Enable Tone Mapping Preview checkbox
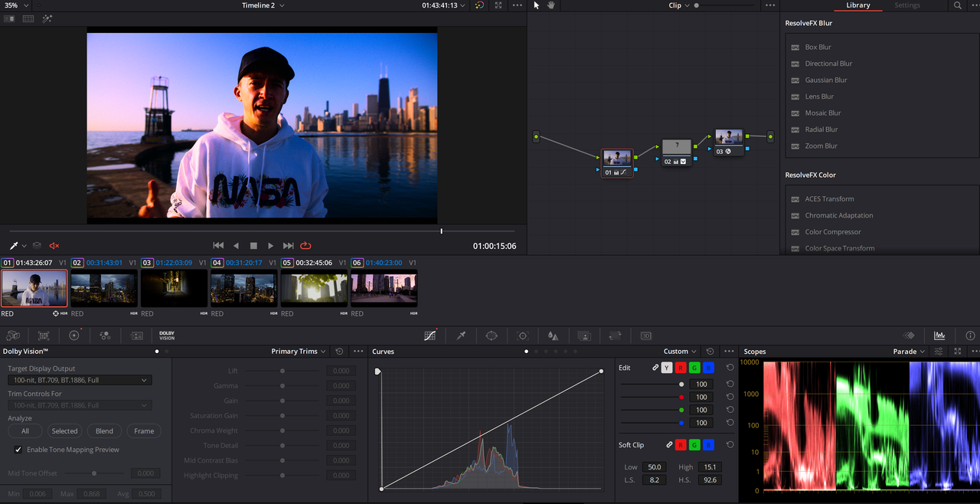Viewport: 980px width, 504px height. point(18,450)
